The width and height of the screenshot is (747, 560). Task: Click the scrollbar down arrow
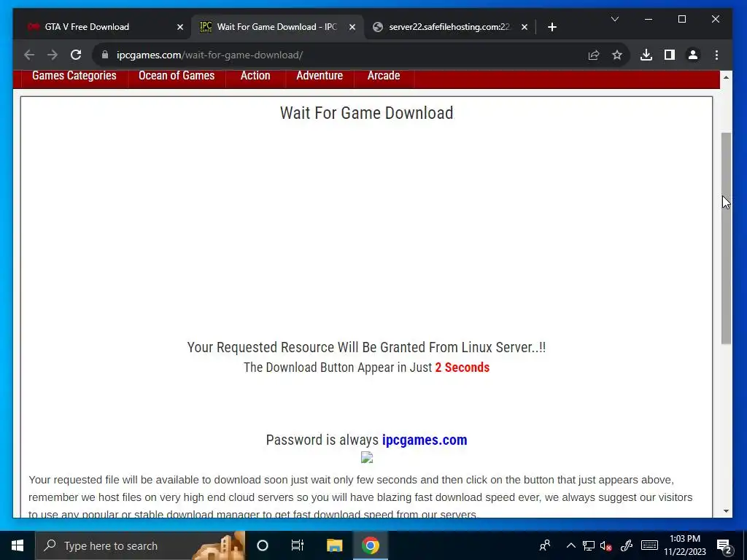[726, 511]
